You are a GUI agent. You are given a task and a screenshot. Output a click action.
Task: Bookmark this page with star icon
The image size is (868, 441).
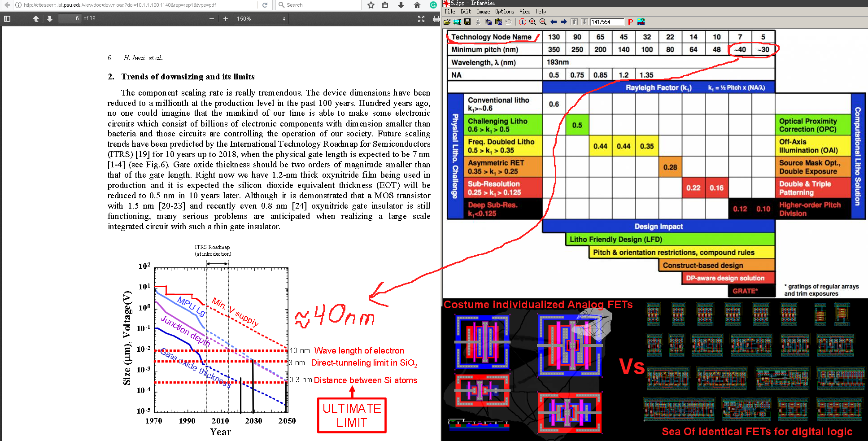371,5
